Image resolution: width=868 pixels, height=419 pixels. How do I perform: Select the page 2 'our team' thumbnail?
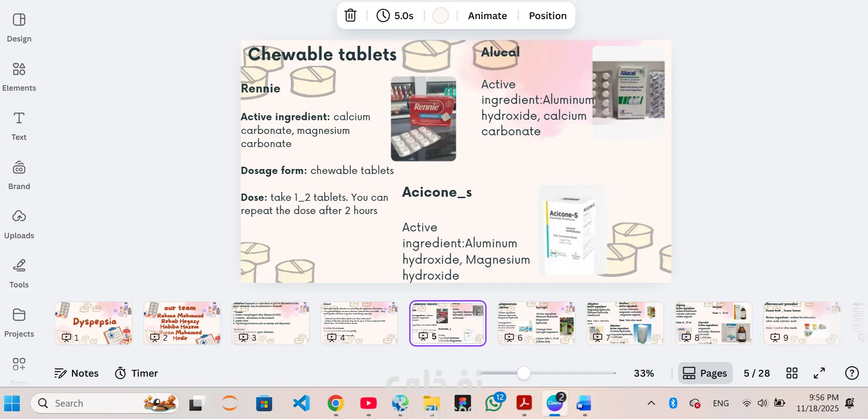point(182,323)
